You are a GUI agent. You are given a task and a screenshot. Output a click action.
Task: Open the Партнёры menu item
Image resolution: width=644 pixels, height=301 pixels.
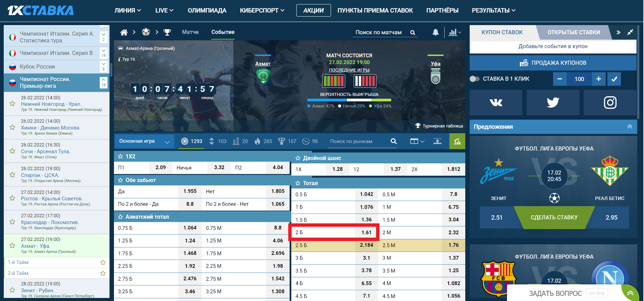[442, 11]
